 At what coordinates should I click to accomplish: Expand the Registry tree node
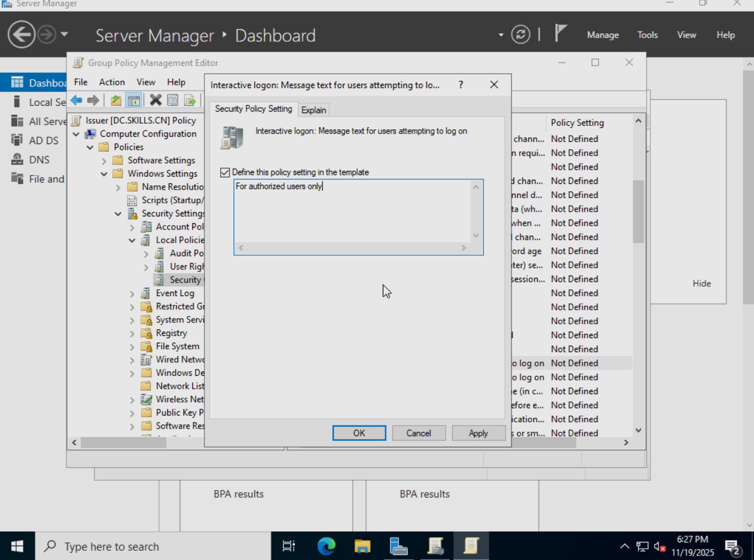pos(132,333)
